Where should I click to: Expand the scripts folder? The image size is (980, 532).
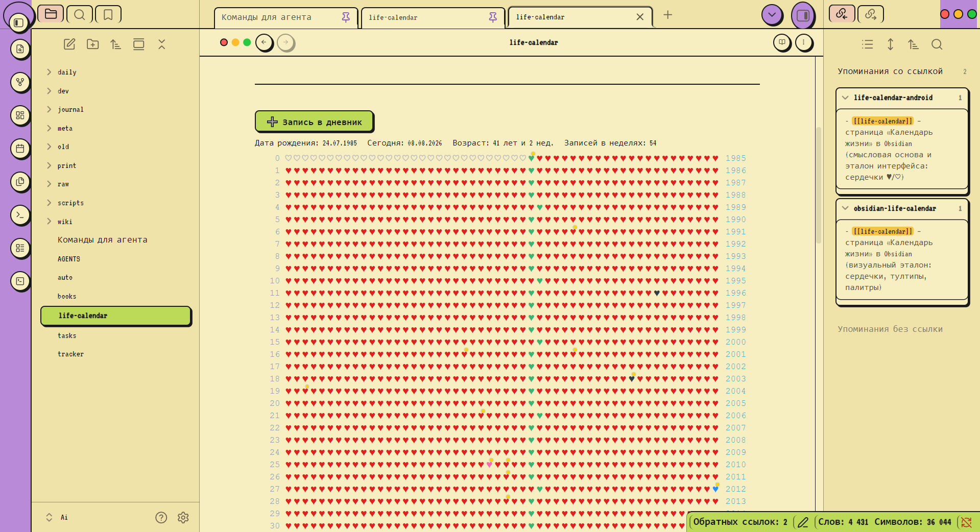(49, 203)
